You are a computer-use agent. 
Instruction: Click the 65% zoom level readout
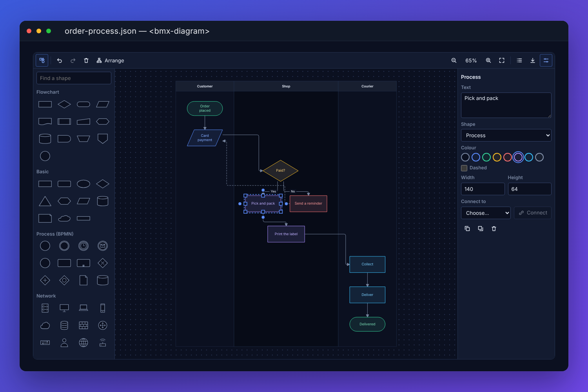pos(471,61)
